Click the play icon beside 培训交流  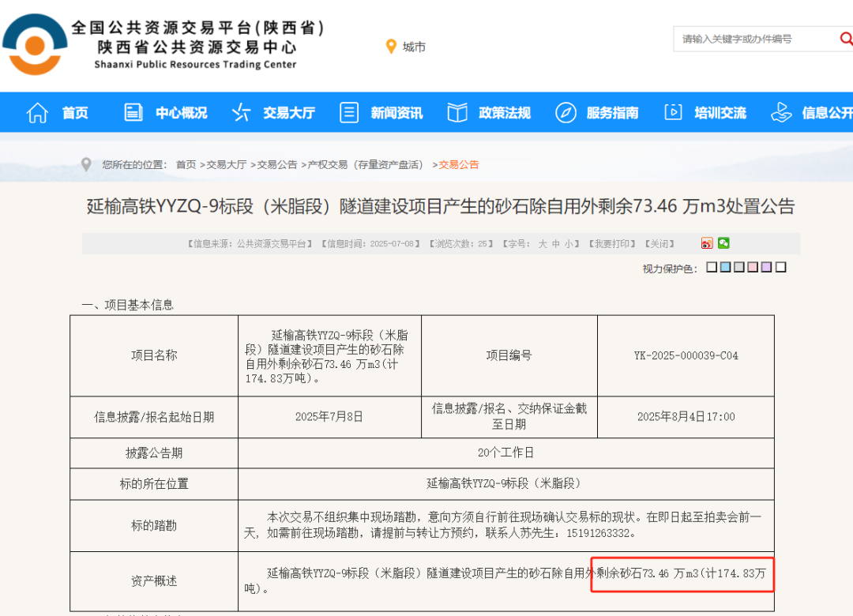click(x=673, y=113)
